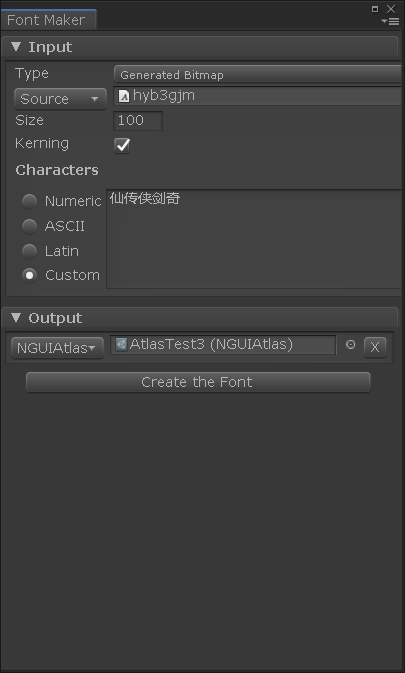405x673 pixels.
Task: Select the Custom characters radio button
Action: [x=30, y=275]
